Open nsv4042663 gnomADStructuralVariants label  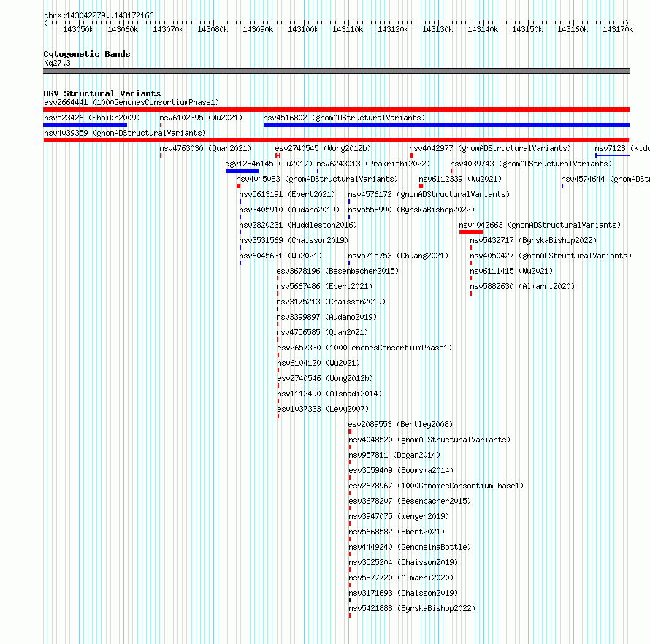pos(540,225)
